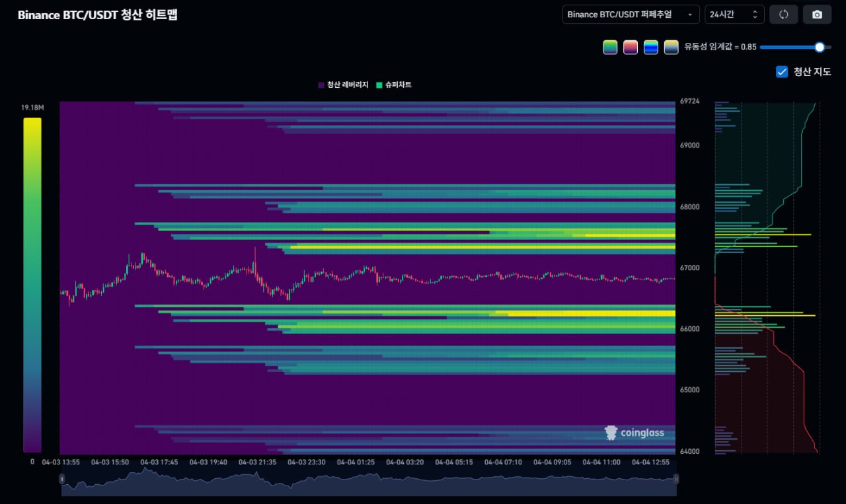Click the right handle of time range navigator
This screenshot has height=504, width=846.
point(676,478)
